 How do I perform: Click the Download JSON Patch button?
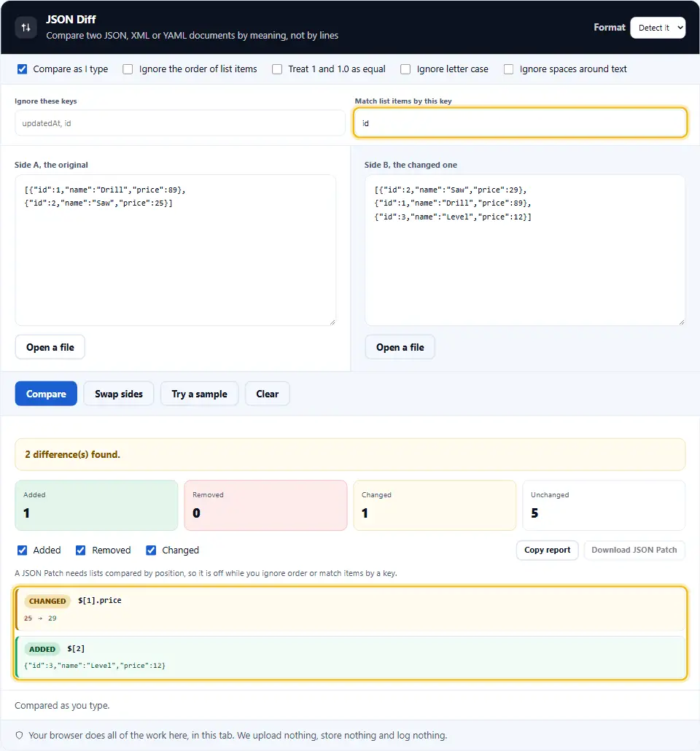634,550
